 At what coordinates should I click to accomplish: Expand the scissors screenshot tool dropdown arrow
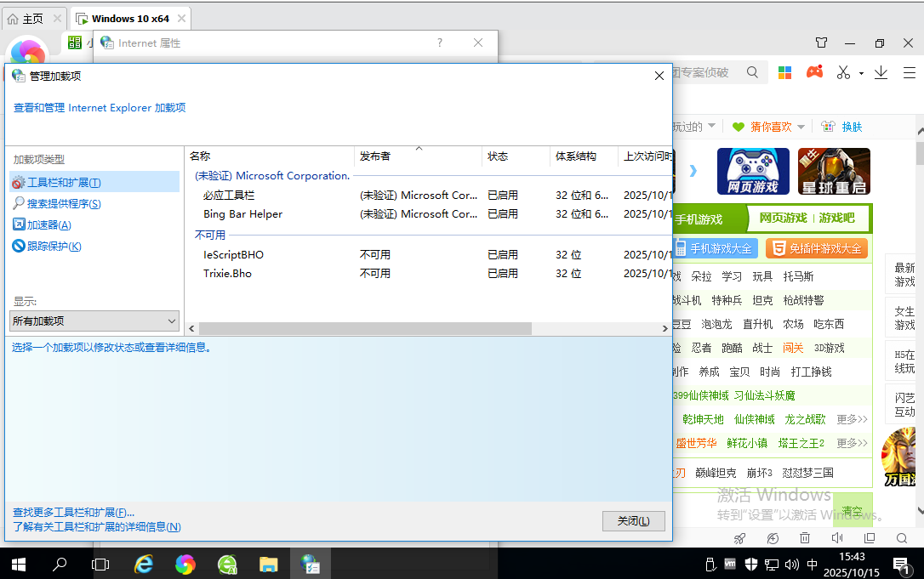pyautogui.click(x=861, y=73)
